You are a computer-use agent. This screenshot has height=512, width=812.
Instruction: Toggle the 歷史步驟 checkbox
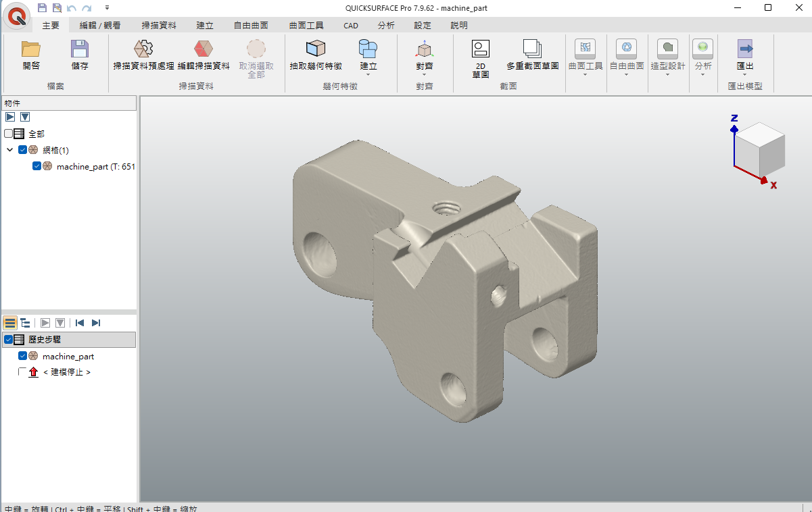point(9,340)
